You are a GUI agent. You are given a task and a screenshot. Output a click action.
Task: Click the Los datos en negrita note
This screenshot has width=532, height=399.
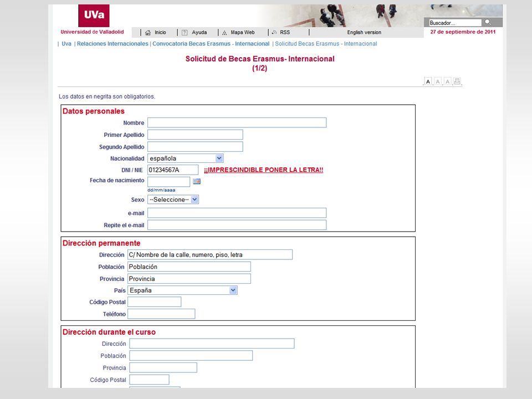(107, 96)
